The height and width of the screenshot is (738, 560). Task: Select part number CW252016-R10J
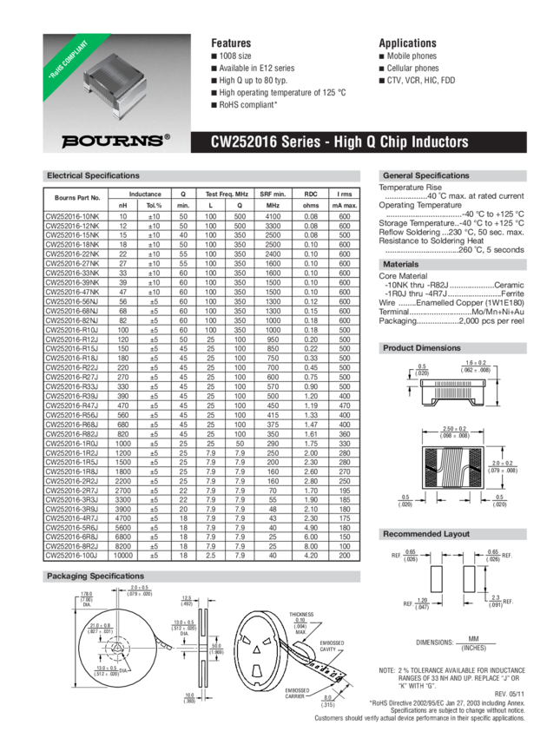coord(72,330)
